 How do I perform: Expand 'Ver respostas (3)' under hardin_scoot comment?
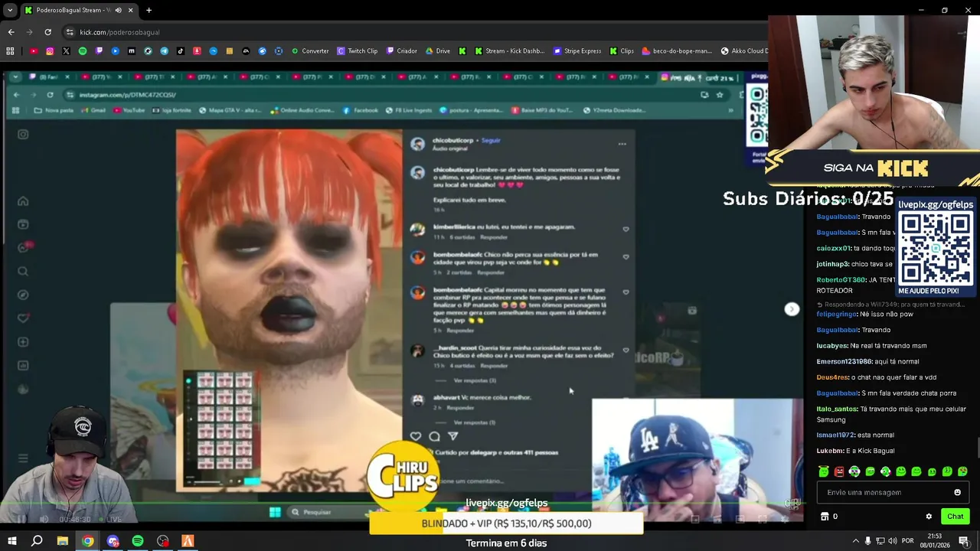pos(475,380)
